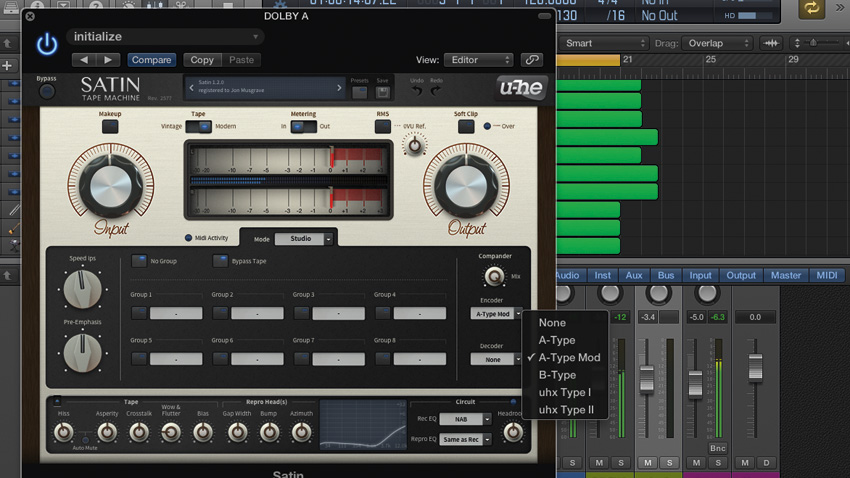Select previous Satin patch chevron
The height and width of the screenshot is (478, 850).
[191, 87]
